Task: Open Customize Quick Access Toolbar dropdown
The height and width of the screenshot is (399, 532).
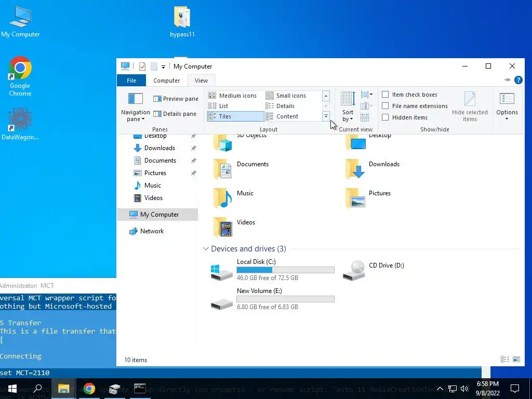Action: [x=163, y=67]
